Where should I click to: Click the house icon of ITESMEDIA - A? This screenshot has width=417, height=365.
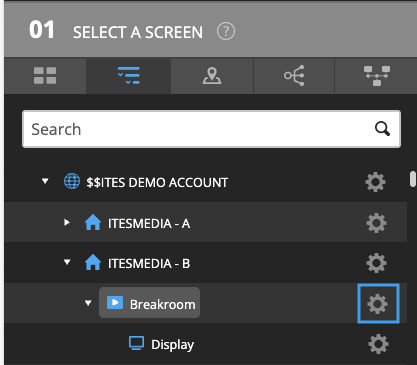[x=93, y=222]
